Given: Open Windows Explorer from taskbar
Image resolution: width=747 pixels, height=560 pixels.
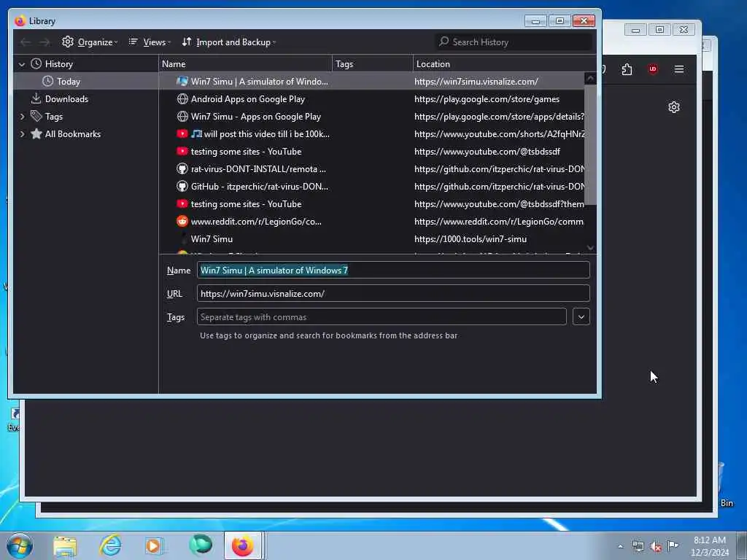Looking at the screenshot, I should [65, 546].
